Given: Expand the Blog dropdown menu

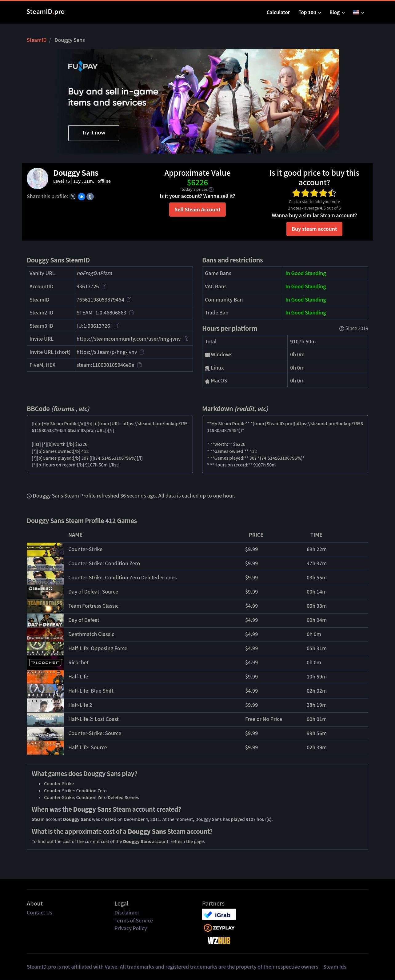Looking at the screenshot, I should click(x=337, y=13).
